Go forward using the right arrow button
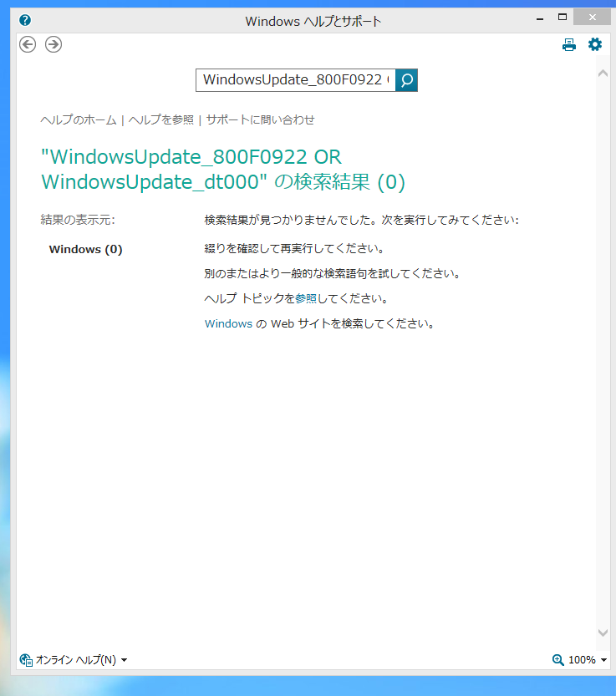This screenshot has width=616, height=696. [x=53, y=44]
